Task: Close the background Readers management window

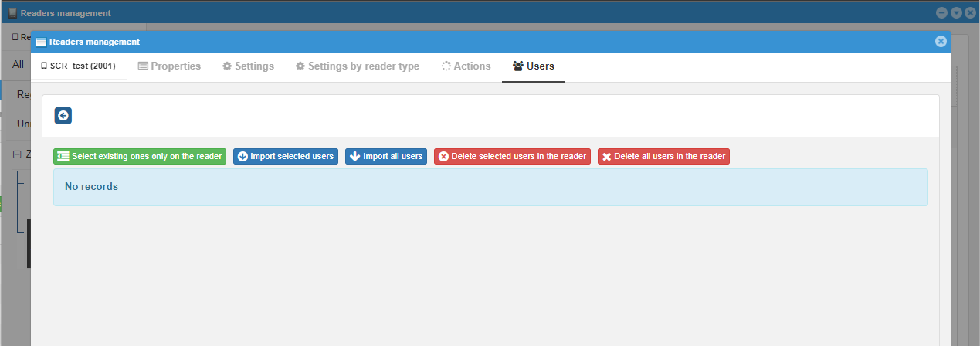Action: click(x=970, y=12)
